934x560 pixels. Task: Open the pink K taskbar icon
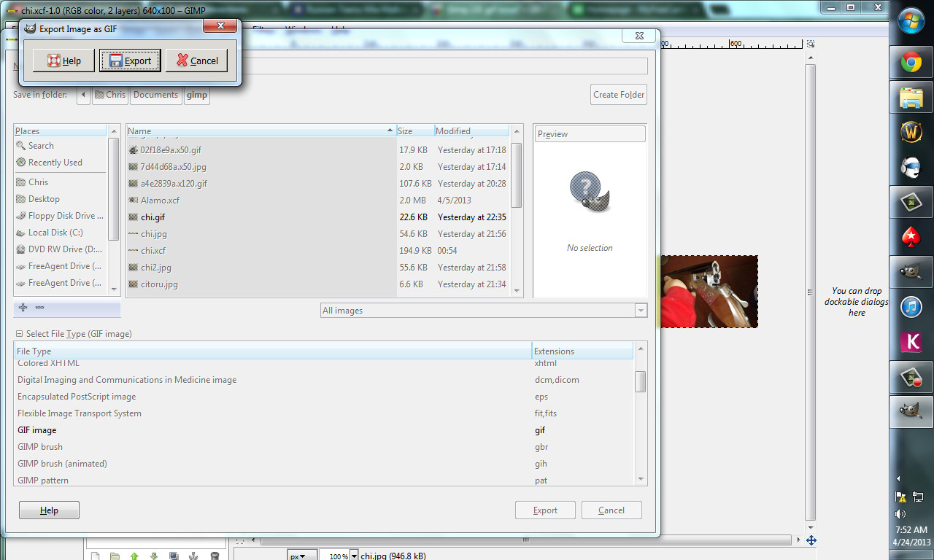pyautogui.click(x=911, y=342)
